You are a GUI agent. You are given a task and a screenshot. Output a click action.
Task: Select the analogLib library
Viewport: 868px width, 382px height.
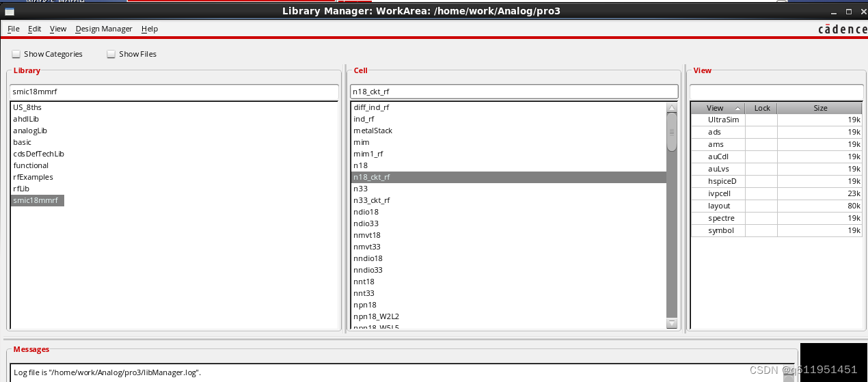30,131
